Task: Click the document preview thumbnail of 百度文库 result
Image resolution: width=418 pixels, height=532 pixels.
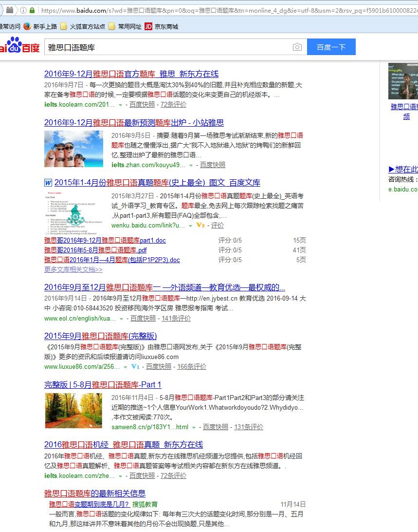Action: pos(73,213)
